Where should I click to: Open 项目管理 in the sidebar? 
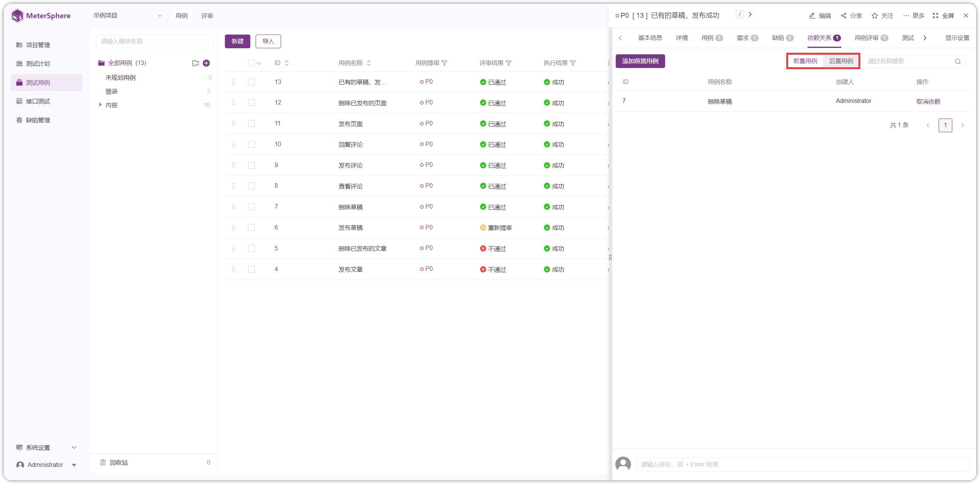click(33, 45)
